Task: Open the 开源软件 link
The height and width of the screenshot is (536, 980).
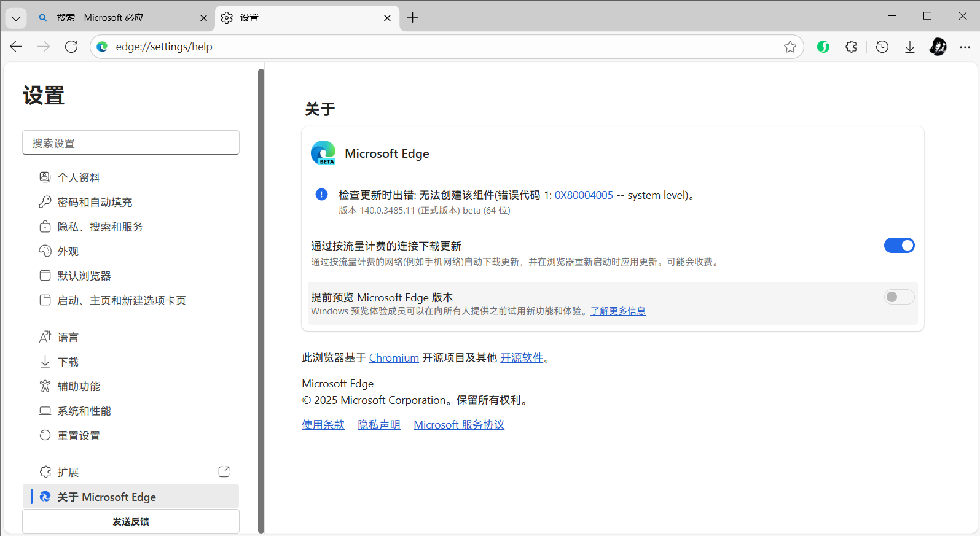Action: (522, 358)
